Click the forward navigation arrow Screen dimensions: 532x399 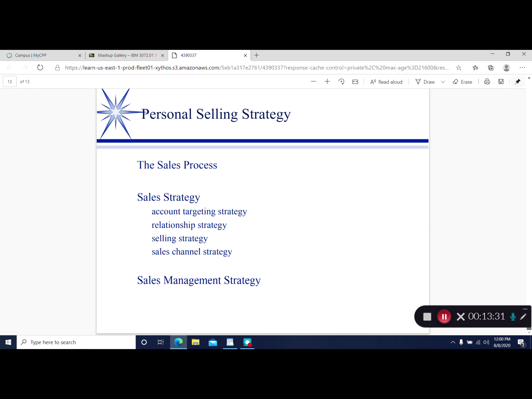pos(25,68)
